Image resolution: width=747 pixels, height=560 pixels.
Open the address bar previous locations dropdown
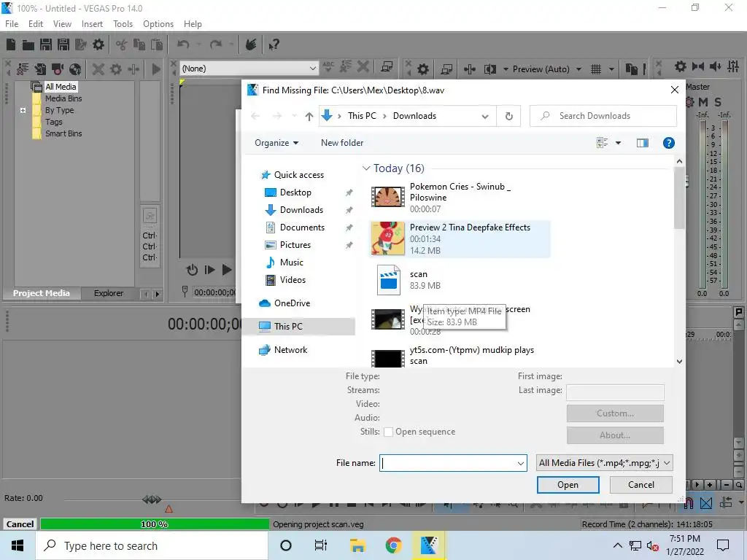[x=485, y=116]
